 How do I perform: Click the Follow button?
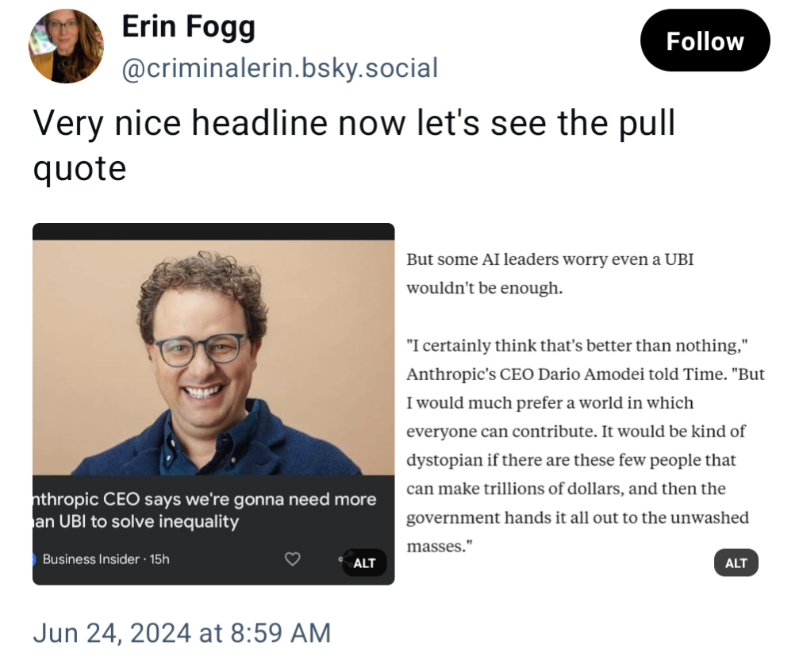[x=704, y=41]
